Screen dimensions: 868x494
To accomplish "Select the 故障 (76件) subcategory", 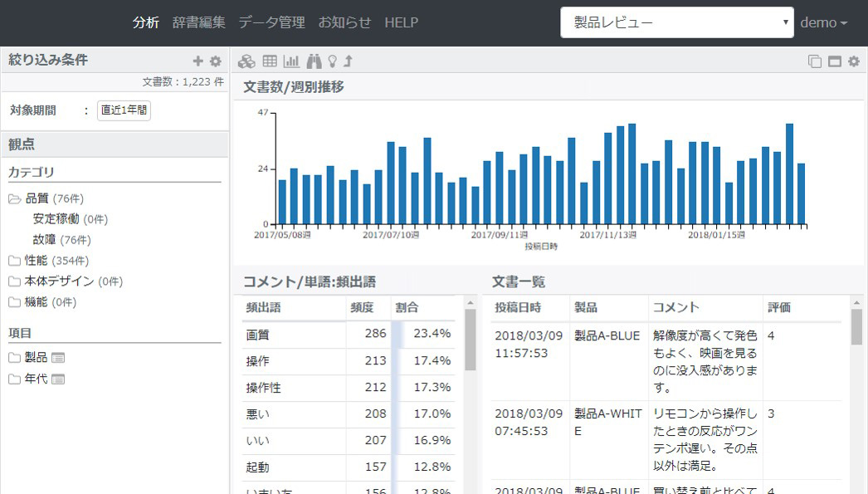I will click(x=62, y=240).
